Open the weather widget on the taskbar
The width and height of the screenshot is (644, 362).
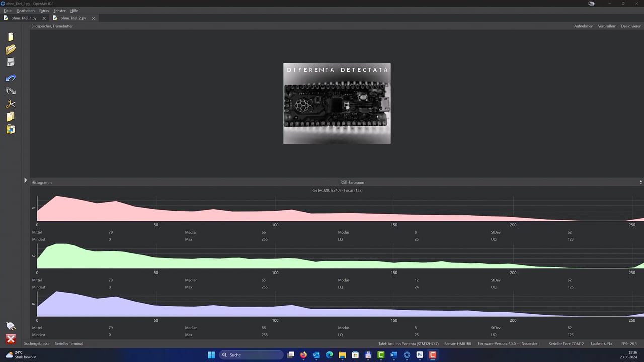(x=21, y=355)
